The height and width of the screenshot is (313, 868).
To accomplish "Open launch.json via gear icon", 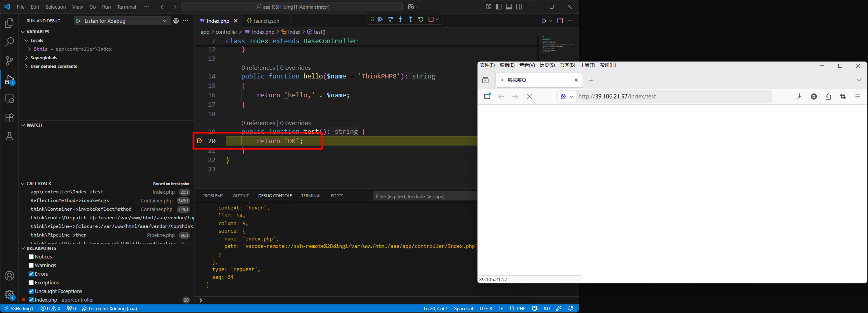I will [176, 21].
